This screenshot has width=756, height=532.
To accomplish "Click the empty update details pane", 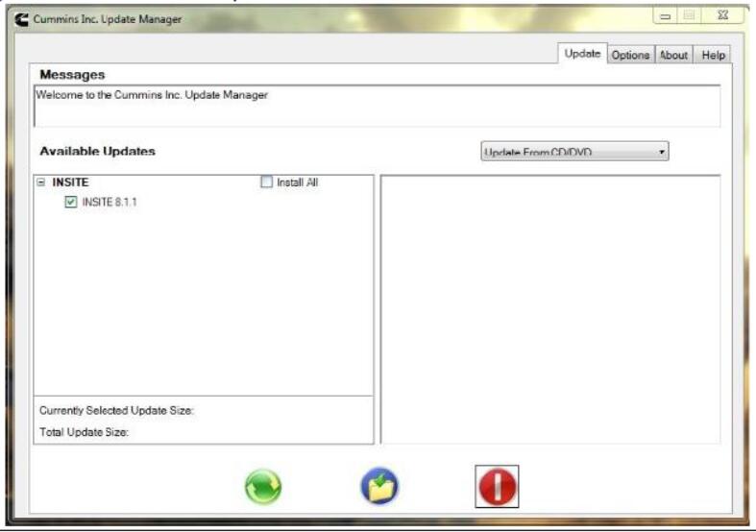I will tap(550, 309).
